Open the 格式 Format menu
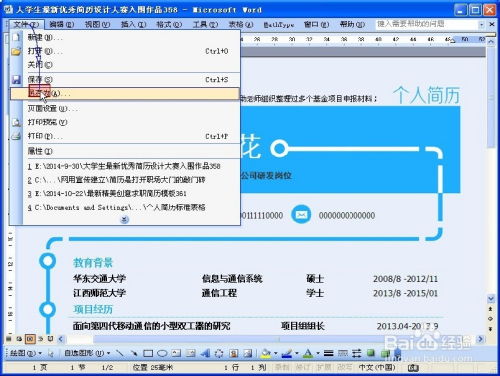This screenshot has width=500, height=376. 169,24
